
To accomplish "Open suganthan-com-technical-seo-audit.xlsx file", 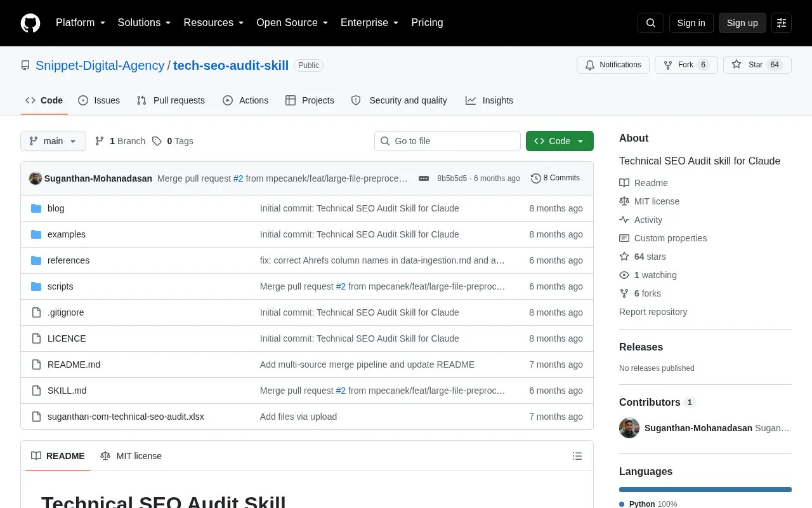I will tap(126, 417).
